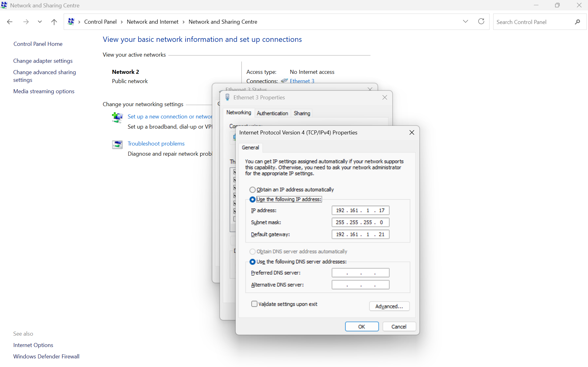Expand the address bar history dropdown
This screenshot has width=588, height=367.
[466, 22]
